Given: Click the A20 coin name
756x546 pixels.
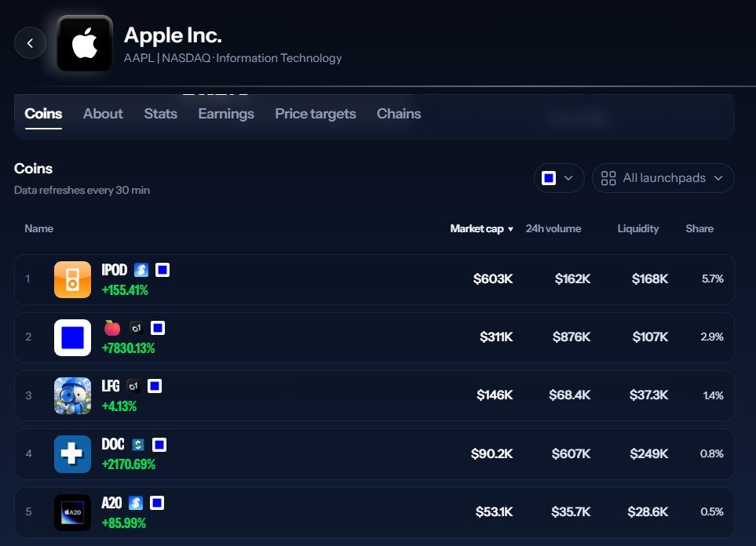Looking at the screenshot, I should (x=111, y=503).
